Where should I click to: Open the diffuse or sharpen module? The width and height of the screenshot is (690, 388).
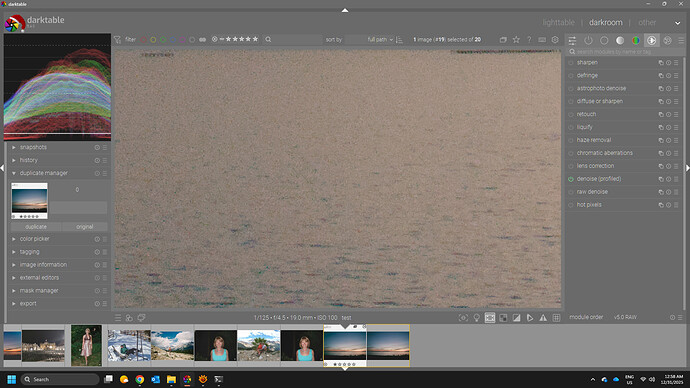point(599,102)
